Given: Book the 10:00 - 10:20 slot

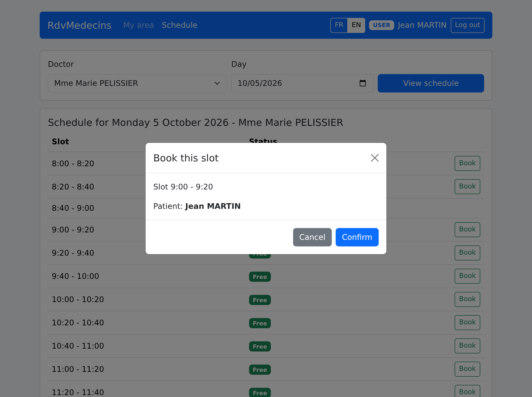Looking at the screenshot, I should click(467, 299).
